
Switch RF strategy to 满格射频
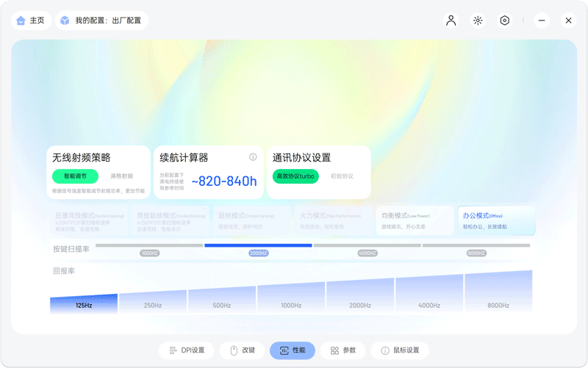(x=121, y=176)
